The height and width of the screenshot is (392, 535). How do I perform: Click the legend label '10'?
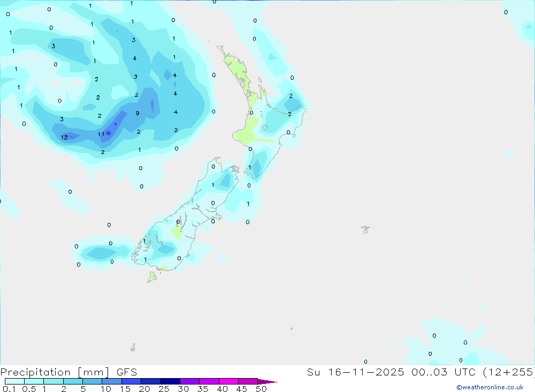coord(106,389)
